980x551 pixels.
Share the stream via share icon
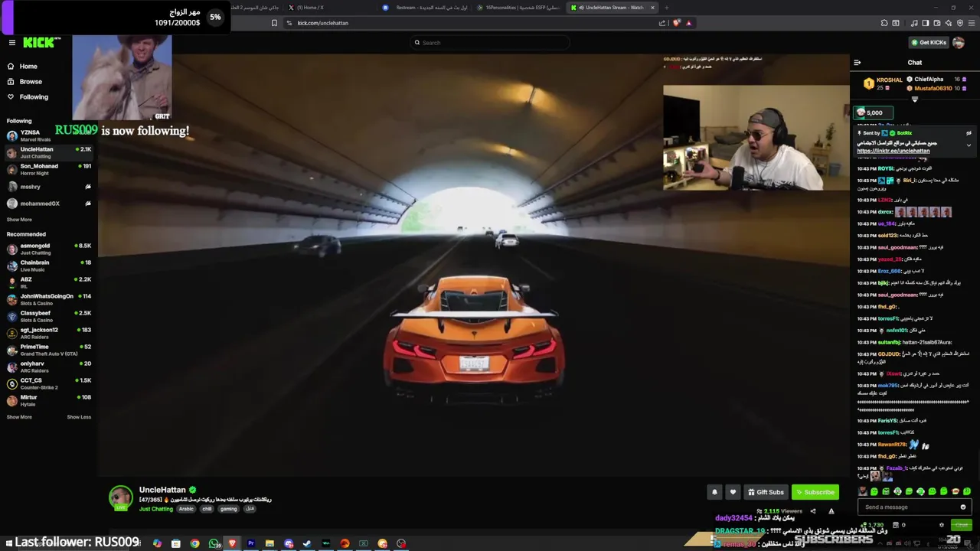coord(813,511)
